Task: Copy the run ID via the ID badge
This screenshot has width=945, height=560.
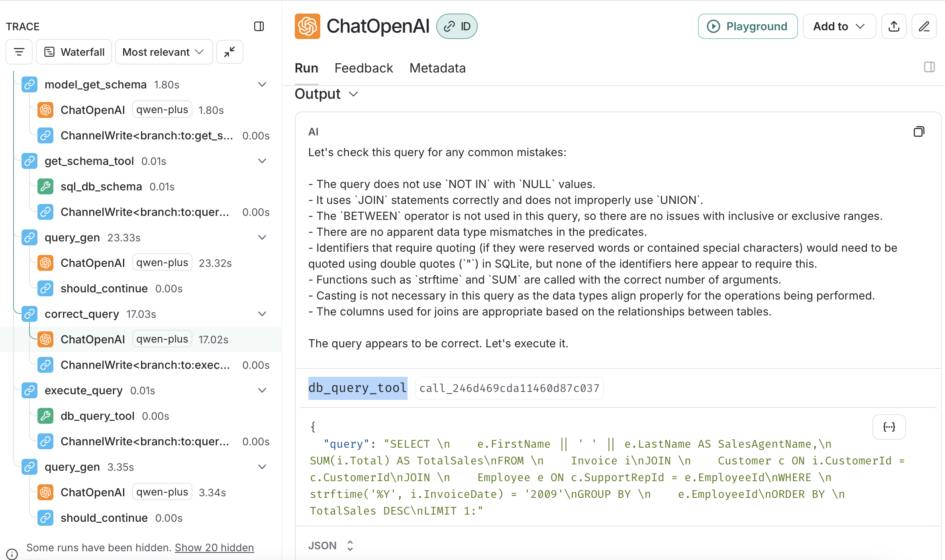Action: tap(457, 26)
